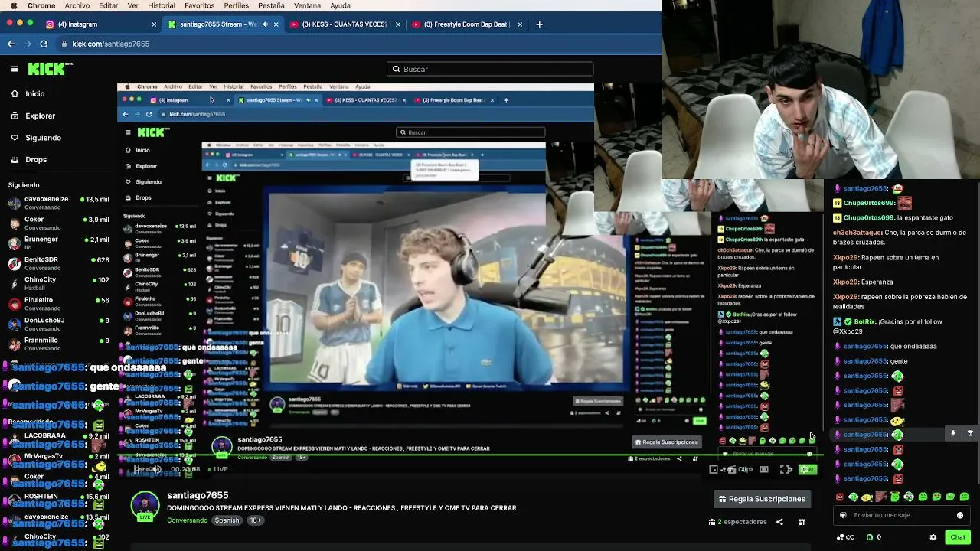
Task: Open the Ayuda menu
Action: (x=340, y=5)
